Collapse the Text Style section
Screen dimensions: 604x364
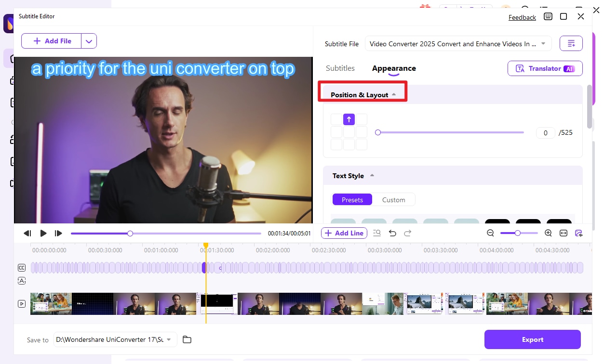click(372, 175)
